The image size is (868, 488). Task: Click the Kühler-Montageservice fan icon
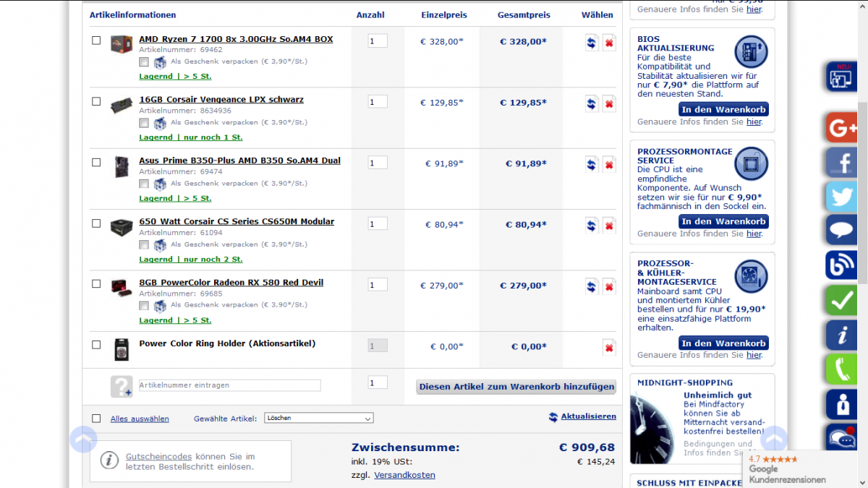751,276
